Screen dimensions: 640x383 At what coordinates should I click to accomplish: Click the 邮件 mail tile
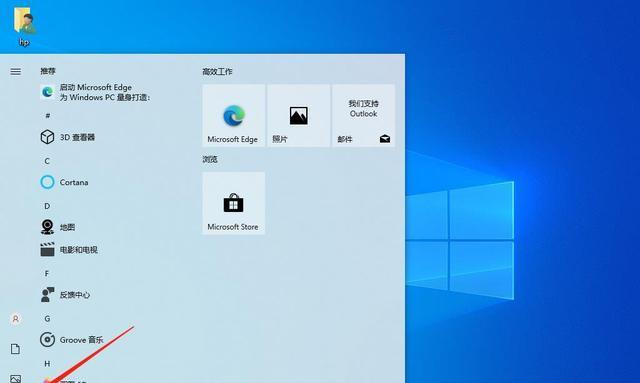click(x=363, y=116)
